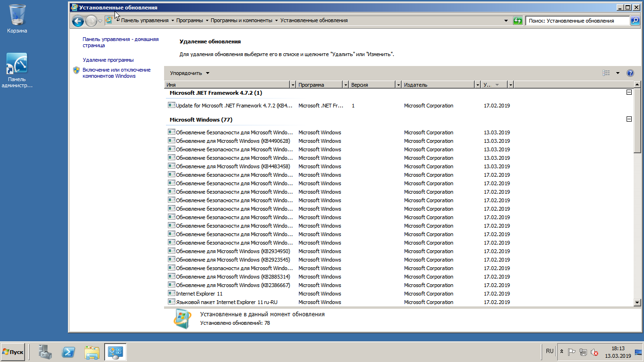Screen dimensions: 644x362
Task: Sort by the Издатель column header
Action: click(438, 85)
